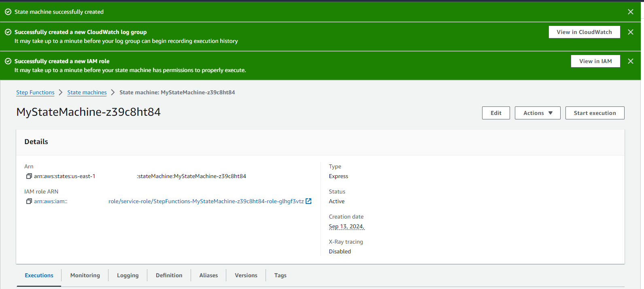Click the success icon on IAM role banner
The width and height of the screenshot is (644, 289).
coord(8,61)
